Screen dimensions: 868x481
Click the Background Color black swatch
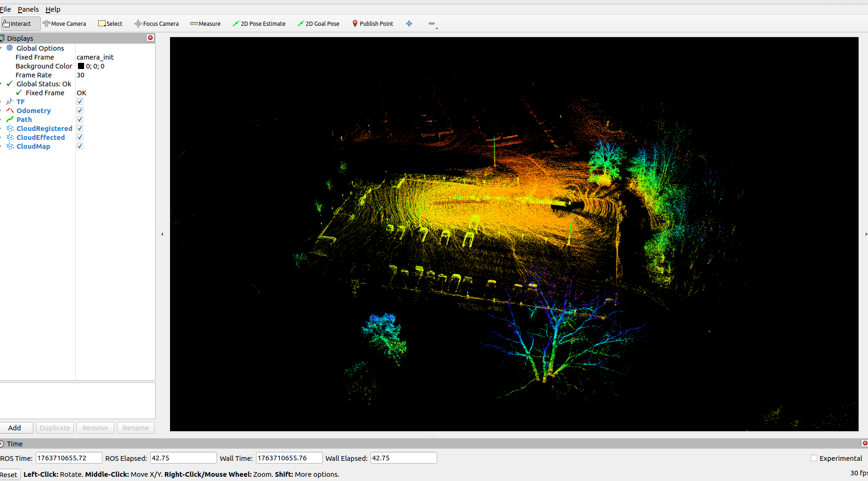(81, 66)
